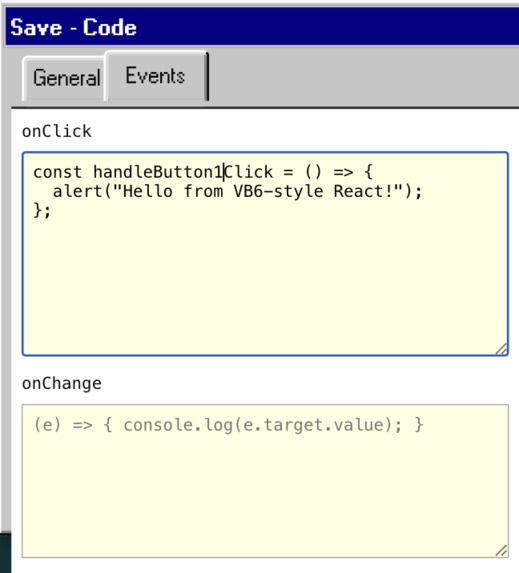Click the 'Save - Code' title bar
The width and height of the screenshot is (519, 573).
[262, 27]
